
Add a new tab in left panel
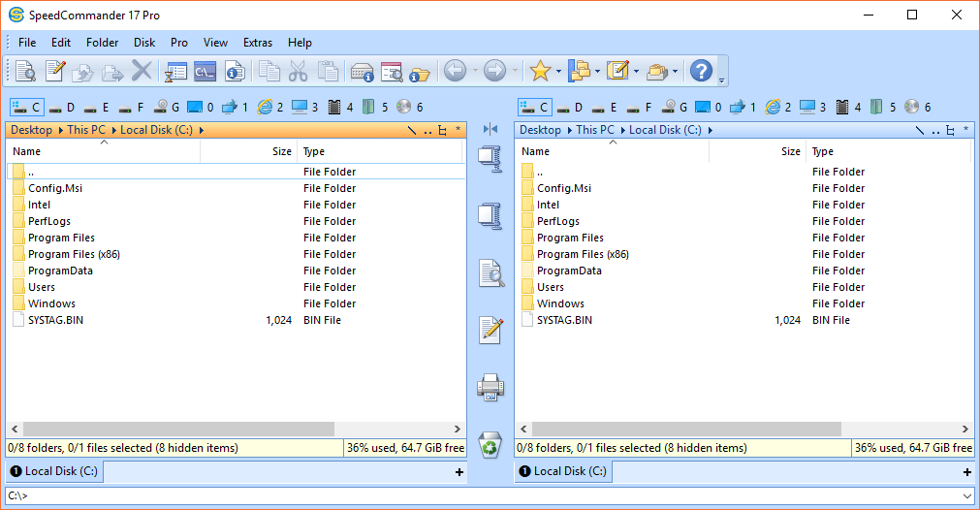click(459, 472)
